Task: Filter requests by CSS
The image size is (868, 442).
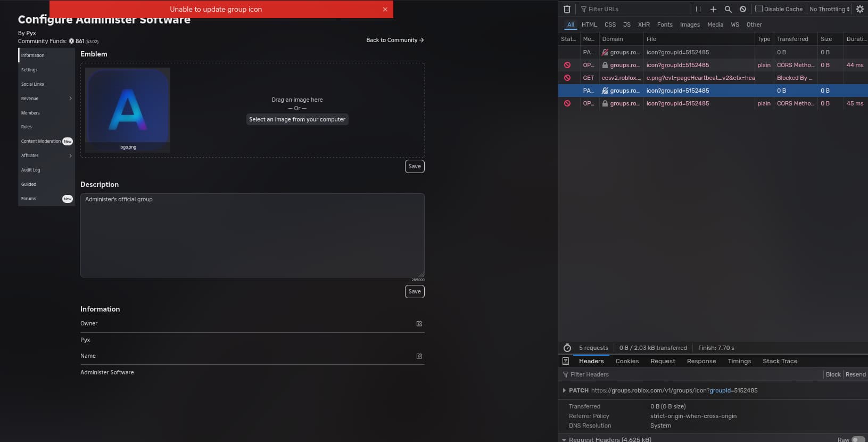Action: point(610,24)
